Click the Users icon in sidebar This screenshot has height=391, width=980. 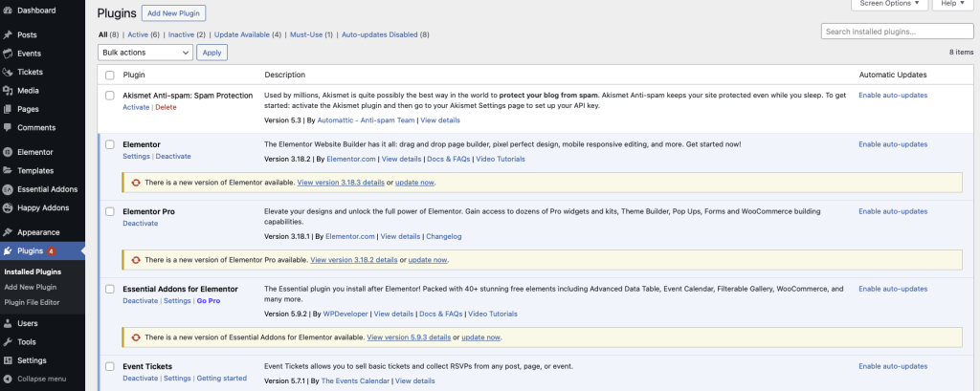pyautogui.click(x=8, y=323)
